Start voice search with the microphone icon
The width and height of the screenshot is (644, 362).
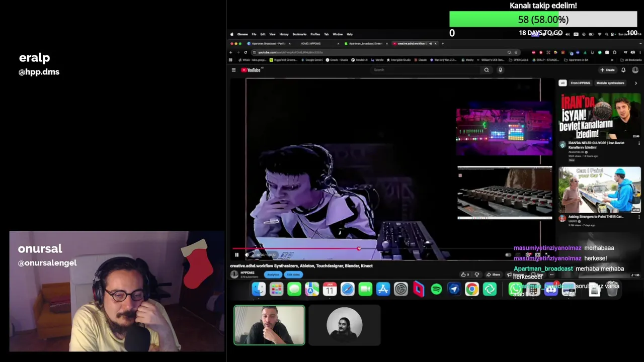click(x=500, y=70)
